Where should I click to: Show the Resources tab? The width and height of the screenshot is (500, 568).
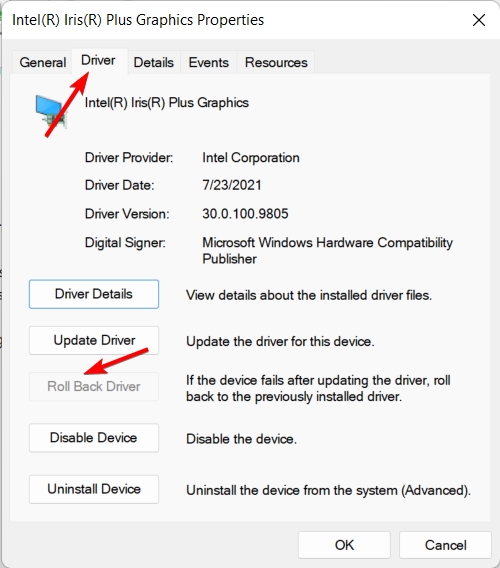tap(276, 62)
